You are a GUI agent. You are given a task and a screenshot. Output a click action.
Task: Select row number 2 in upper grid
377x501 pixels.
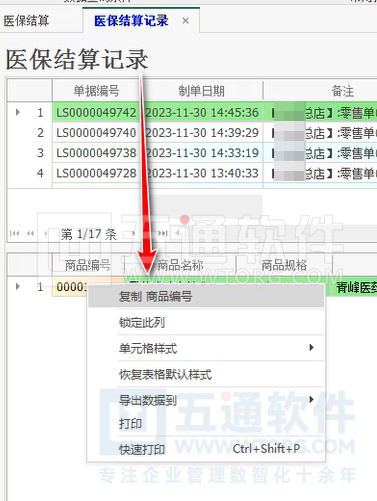[x=40, y=133]
